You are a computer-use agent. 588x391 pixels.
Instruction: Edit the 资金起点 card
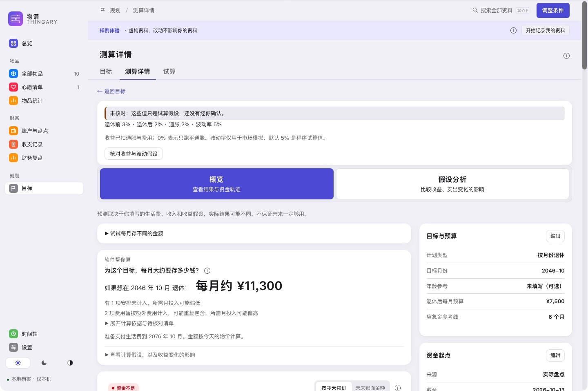pos(555,355)
